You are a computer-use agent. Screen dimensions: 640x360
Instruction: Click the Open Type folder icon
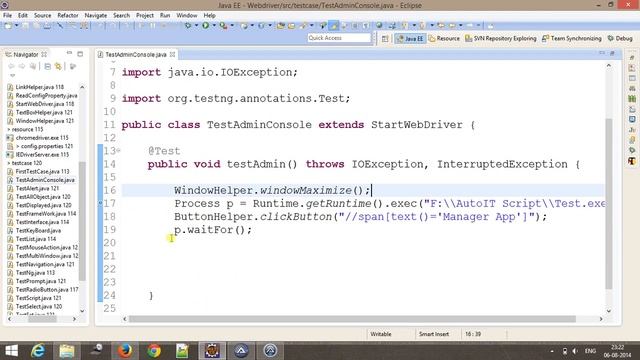(x=281, y=25)
